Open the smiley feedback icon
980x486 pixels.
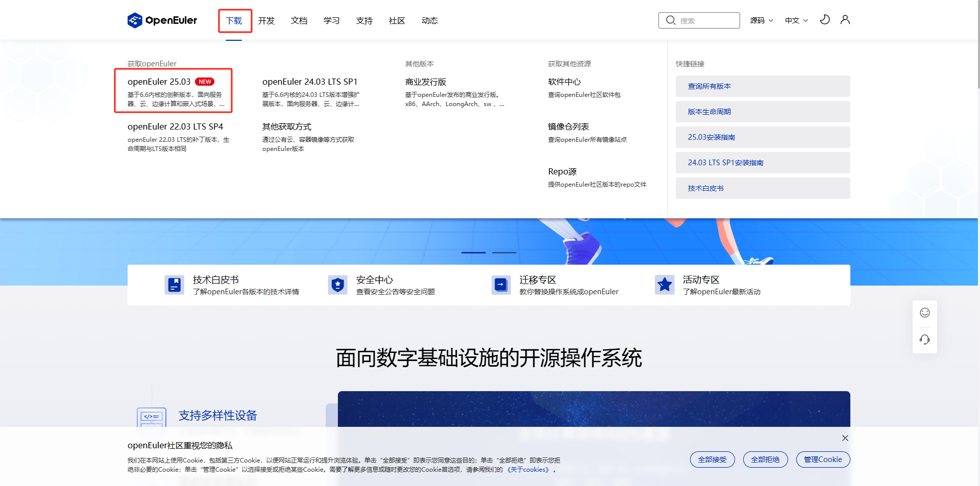[925, 313]
